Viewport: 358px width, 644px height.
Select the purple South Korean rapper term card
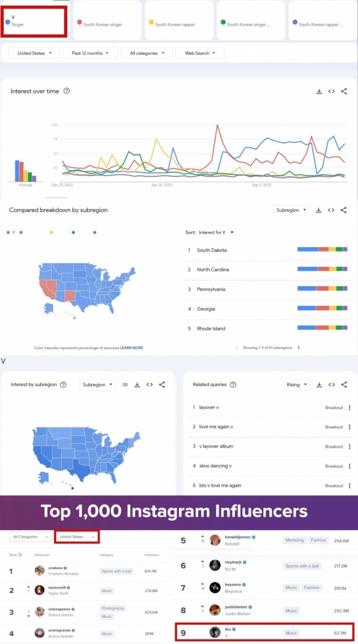click(322, 20)
